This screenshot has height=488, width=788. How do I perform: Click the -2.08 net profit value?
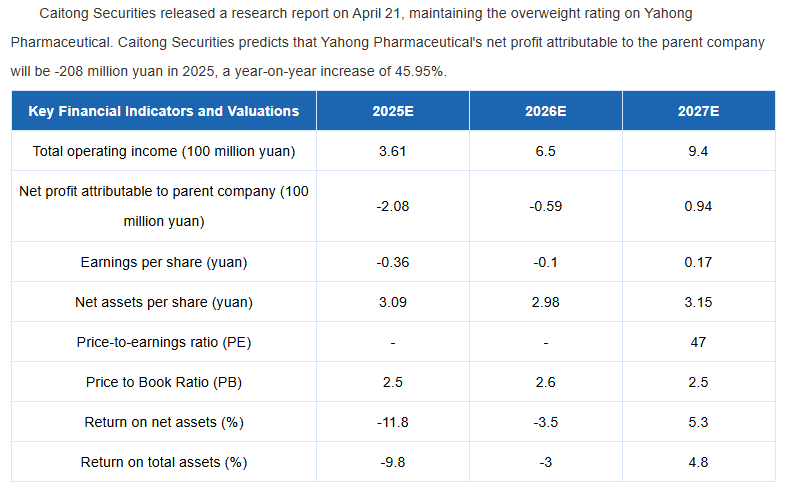393,207
